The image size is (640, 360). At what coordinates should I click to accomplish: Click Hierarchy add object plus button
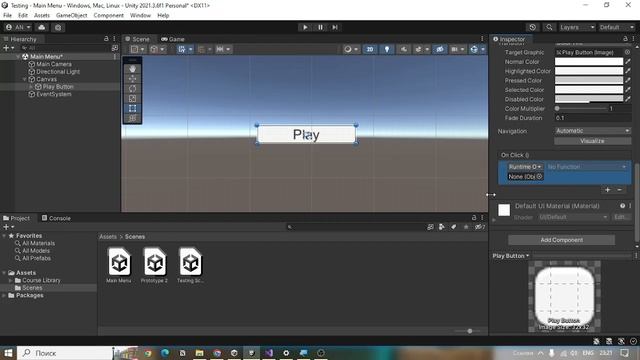click(x=6, y=48)
